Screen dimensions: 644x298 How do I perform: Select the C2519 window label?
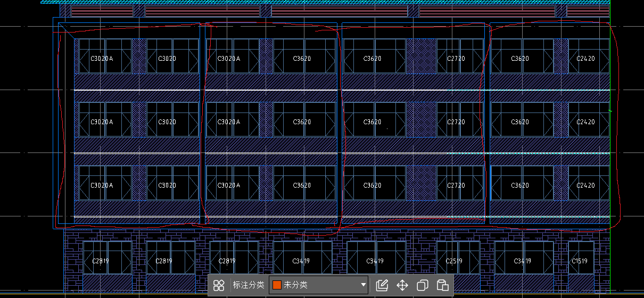pos(455,261)
